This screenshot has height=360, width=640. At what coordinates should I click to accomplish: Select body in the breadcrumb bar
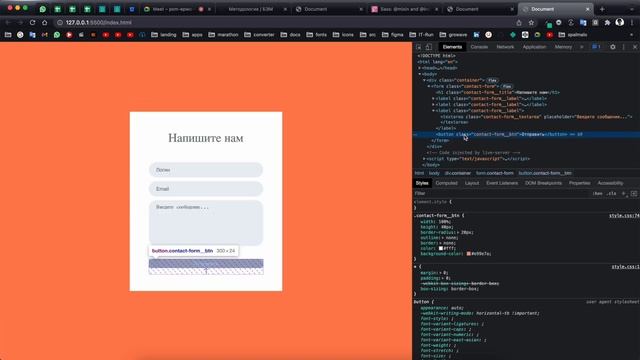434,173
